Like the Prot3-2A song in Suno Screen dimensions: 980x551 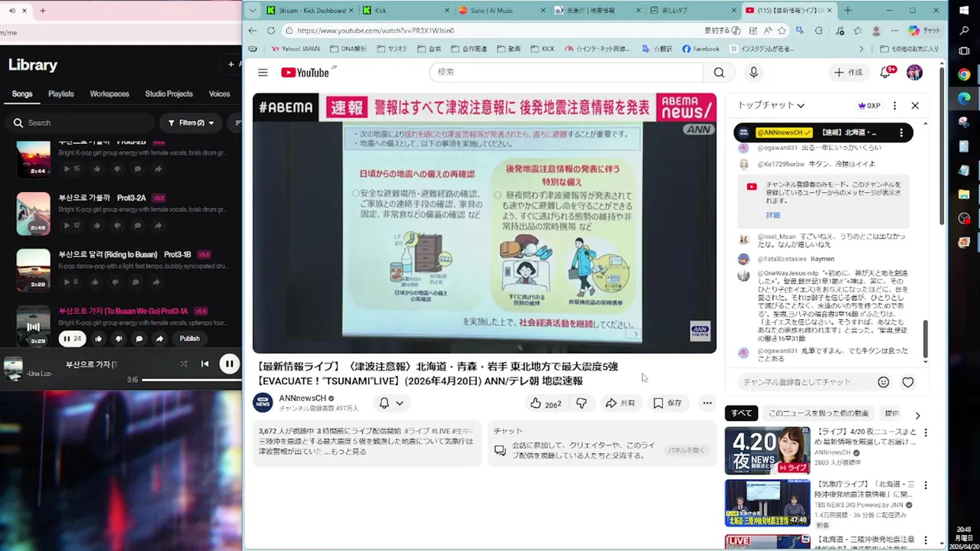97,225
